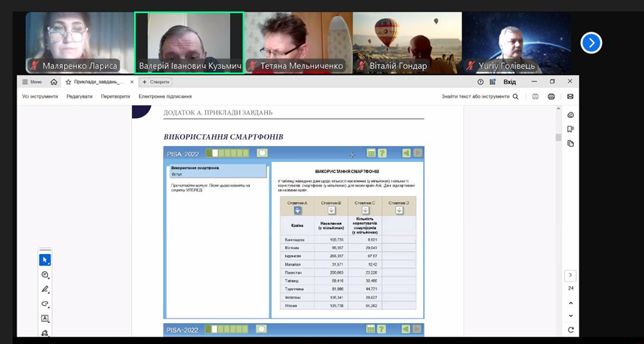This screenshot has width=644, height=344.
Task: Open the help question mark icon
Action: [x=481, y=82]
